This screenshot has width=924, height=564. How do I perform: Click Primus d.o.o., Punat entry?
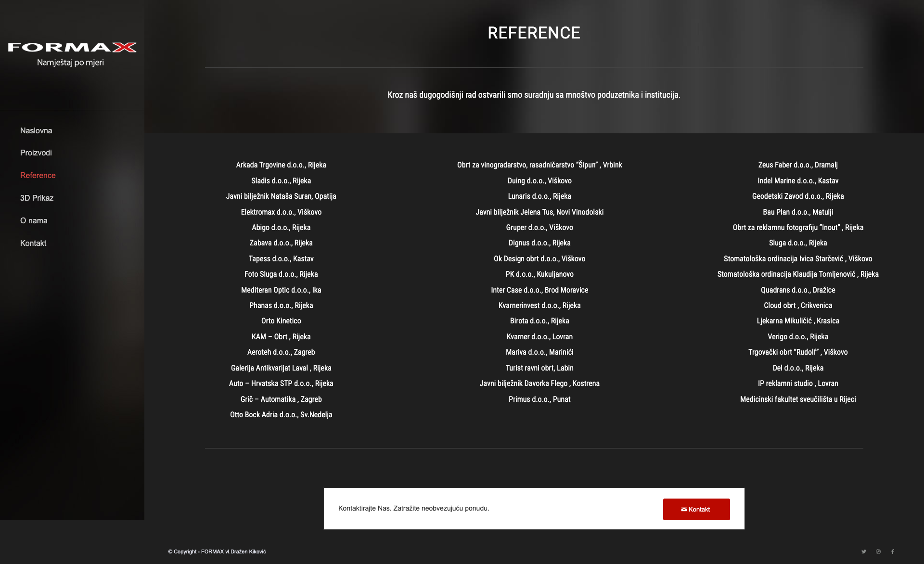(539, 399)
